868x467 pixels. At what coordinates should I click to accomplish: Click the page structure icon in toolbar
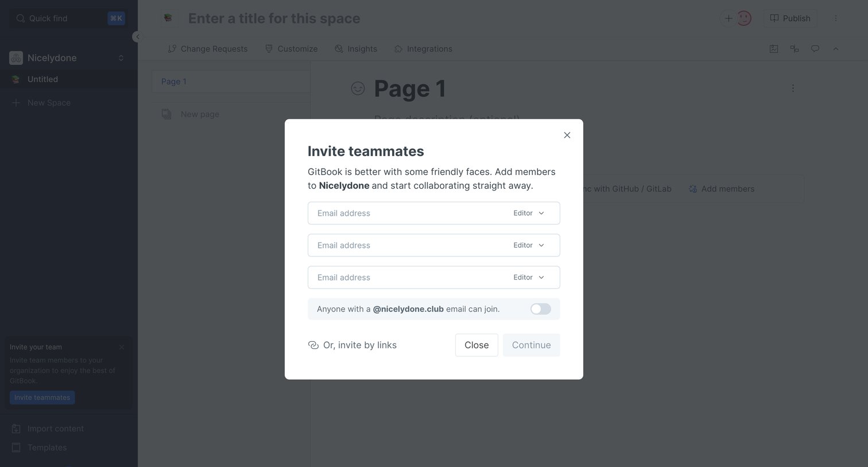795,49
